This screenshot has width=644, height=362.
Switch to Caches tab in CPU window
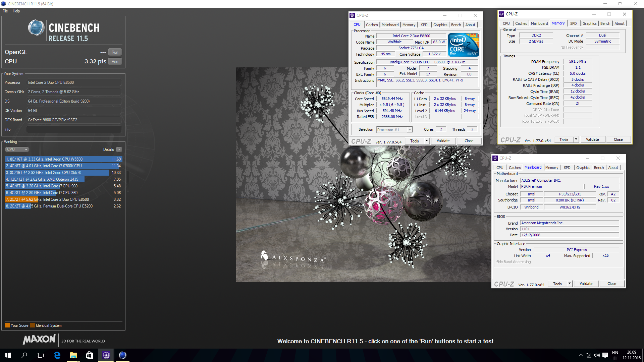372,25
